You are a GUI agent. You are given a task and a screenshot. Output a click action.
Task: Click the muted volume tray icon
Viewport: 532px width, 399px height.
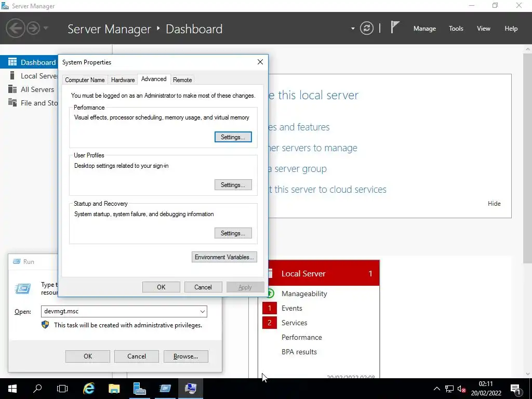tap(461, 389)
